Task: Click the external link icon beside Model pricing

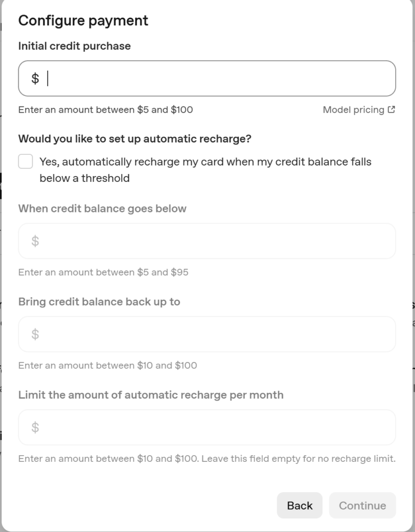Action: (392, 110)
